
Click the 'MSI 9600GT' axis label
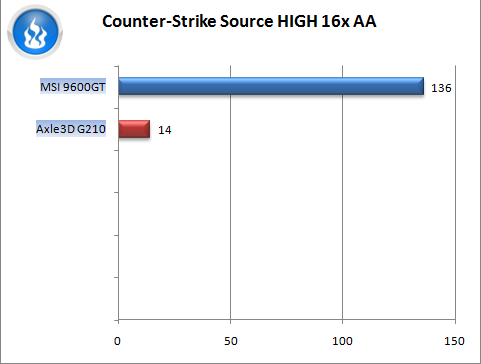pyautogui.click(x=73, y=87)
